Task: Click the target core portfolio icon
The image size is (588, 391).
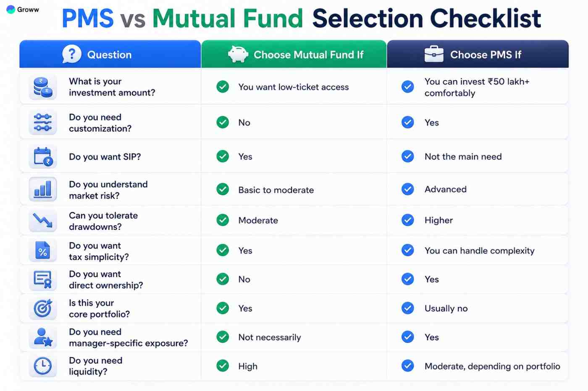Action: pos(42,308)
